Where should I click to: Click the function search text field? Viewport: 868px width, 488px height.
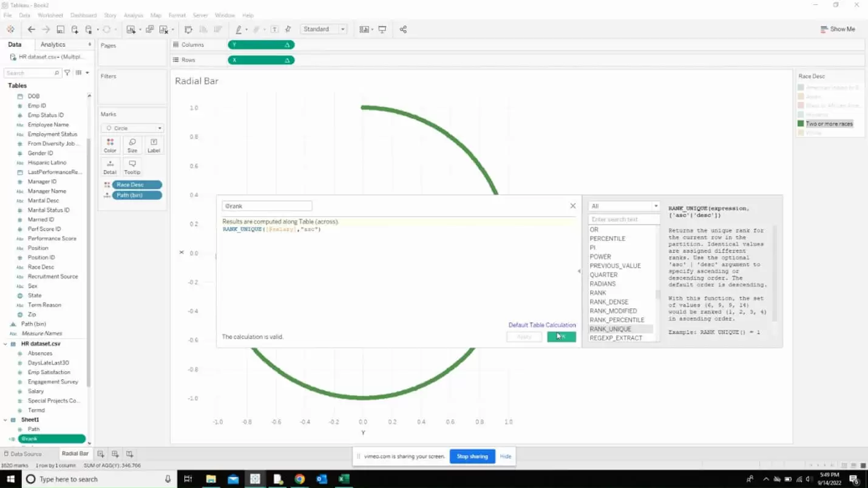click(x=623, y=219)
